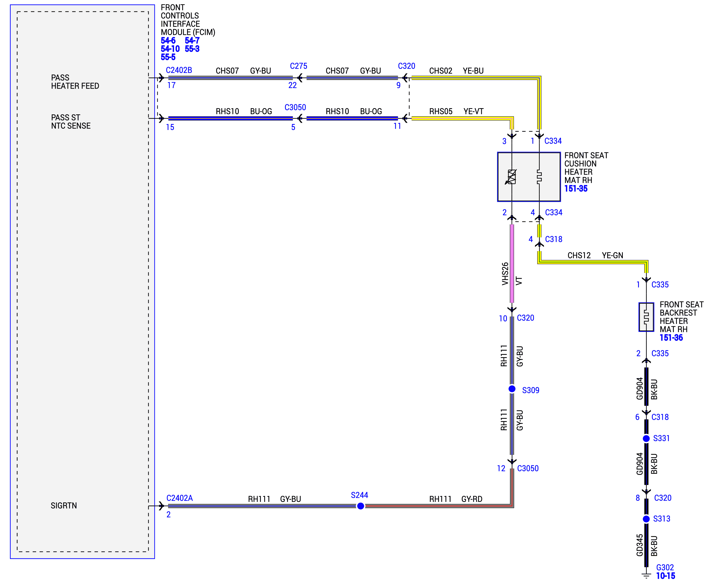Click the S309 splice label
The image size is (714, 588).
[531, 390]
